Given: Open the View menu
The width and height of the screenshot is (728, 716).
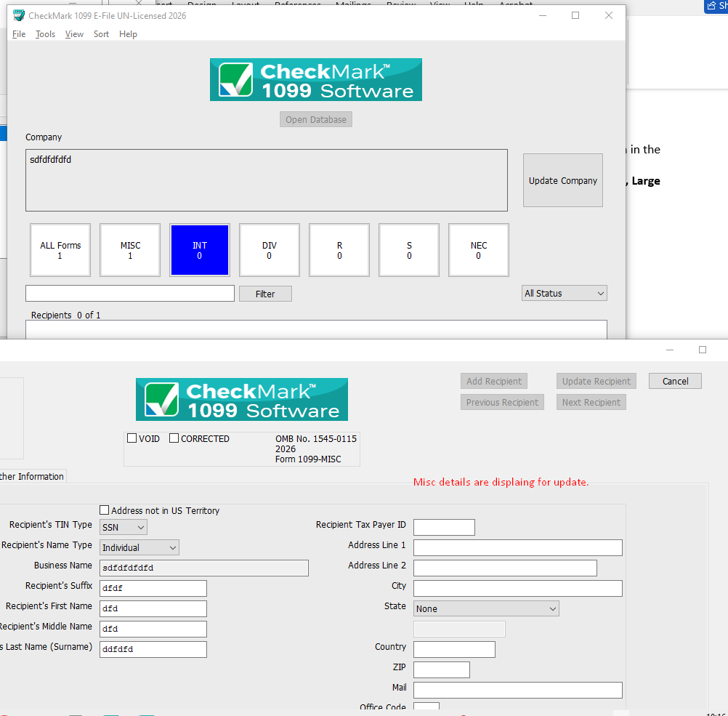Looking at the screenshot, I should click(74, 34).
